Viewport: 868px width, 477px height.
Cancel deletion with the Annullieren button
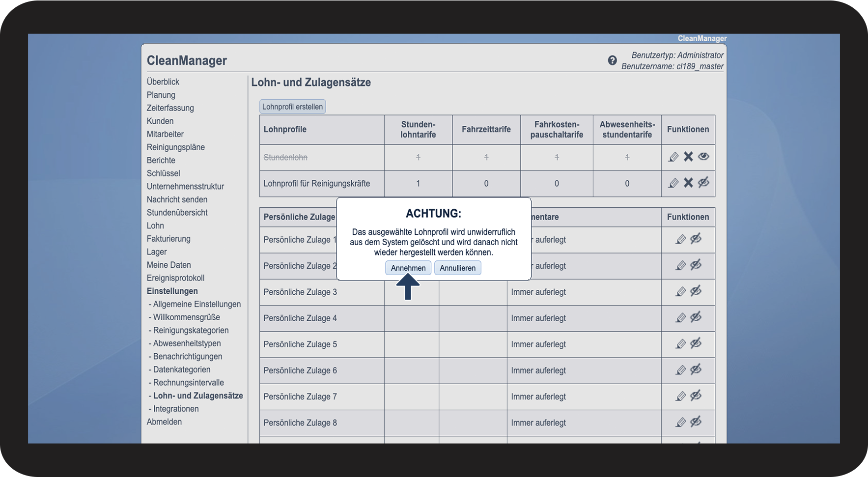click(x=458, y=268)
